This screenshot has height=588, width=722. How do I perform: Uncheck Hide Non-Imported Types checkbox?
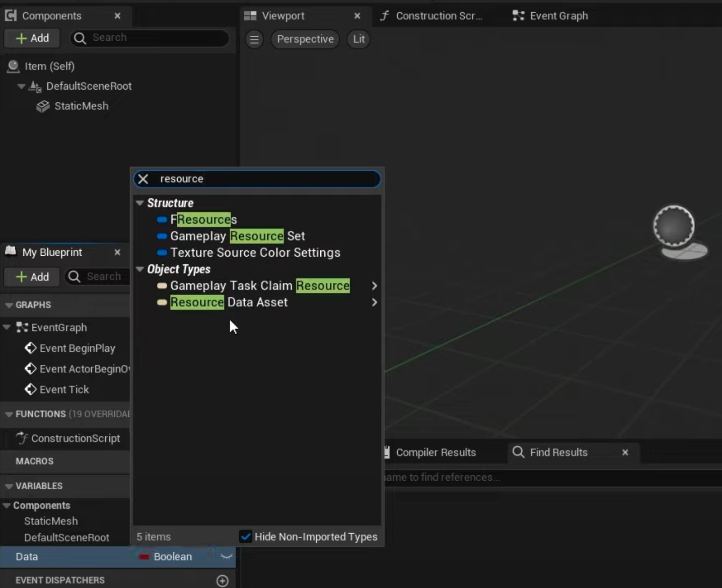[245, 537]
